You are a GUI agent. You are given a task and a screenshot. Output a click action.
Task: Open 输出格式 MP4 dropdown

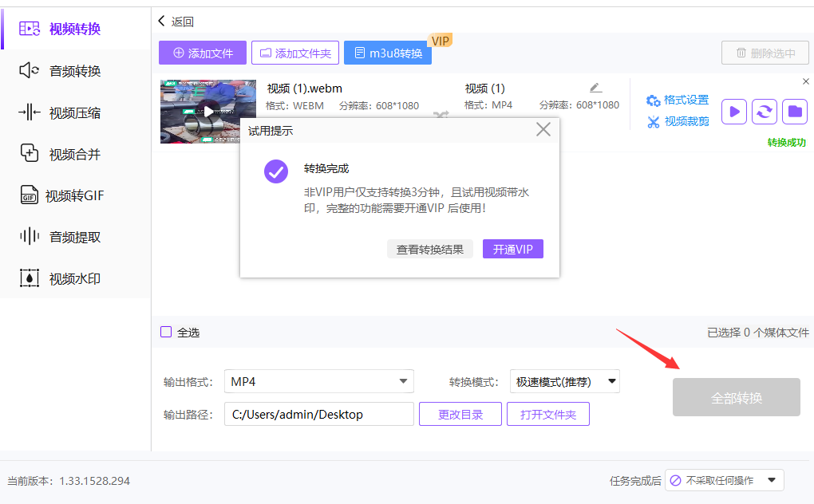[318, 381]
